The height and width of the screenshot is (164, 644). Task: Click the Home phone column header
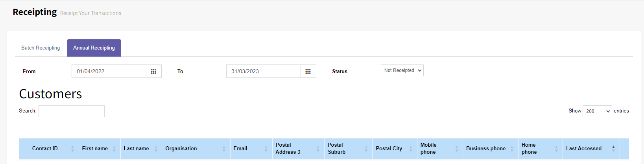[x=541, y=149]
